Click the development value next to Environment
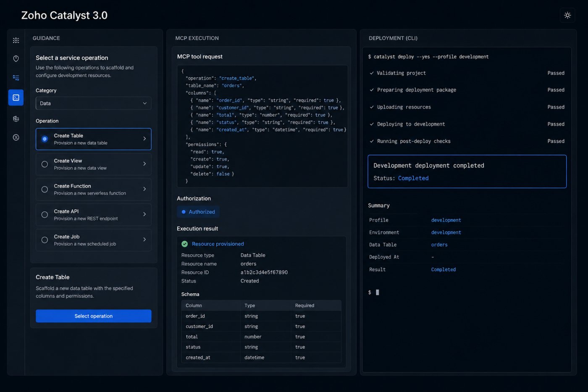 point(446,232)
